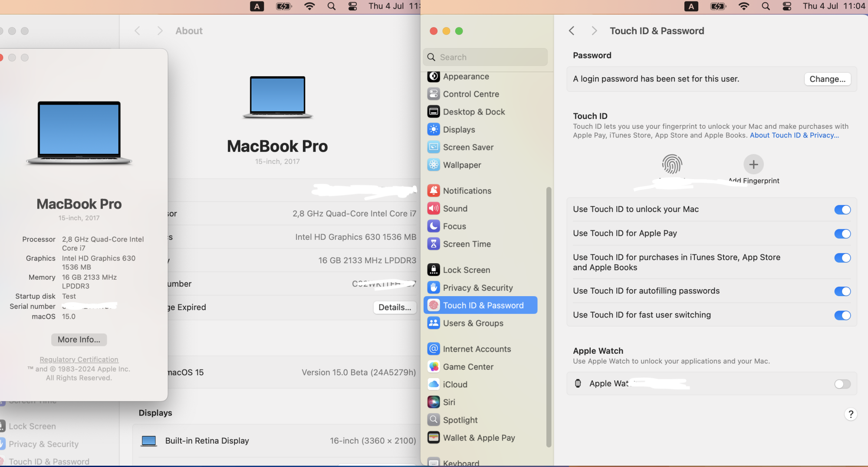The image size is (868, 467).
Task: Click the MacBook Pro picture in the About pane
Action: (x=278, y=97)
